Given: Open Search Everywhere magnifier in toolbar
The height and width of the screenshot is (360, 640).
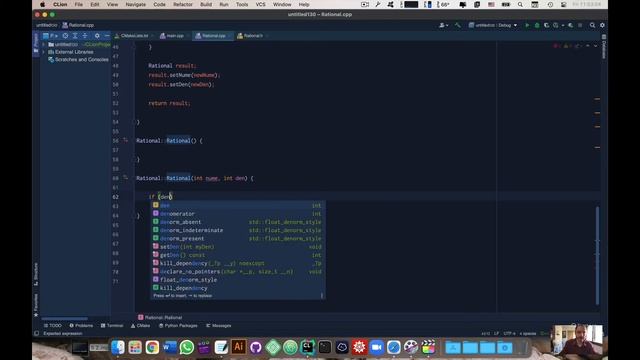Looking at the screenshot, I should 592,25.
